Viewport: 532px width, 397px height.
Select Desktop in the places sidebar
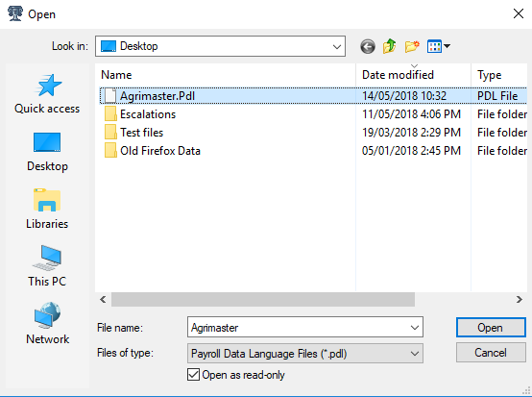[47, 152]
